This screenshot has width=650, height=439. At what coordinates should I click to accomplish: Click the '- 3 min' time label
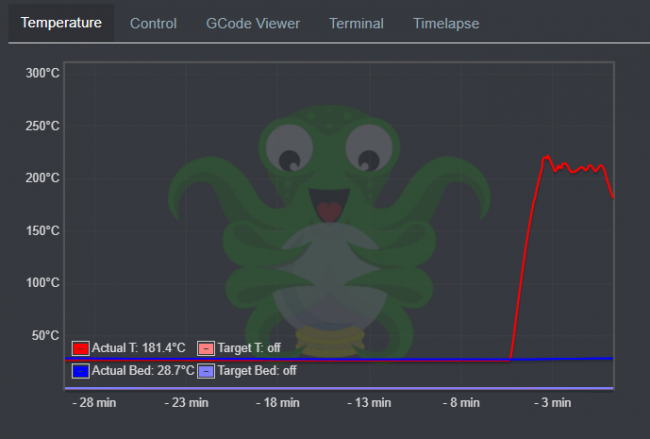click(553, 403)
